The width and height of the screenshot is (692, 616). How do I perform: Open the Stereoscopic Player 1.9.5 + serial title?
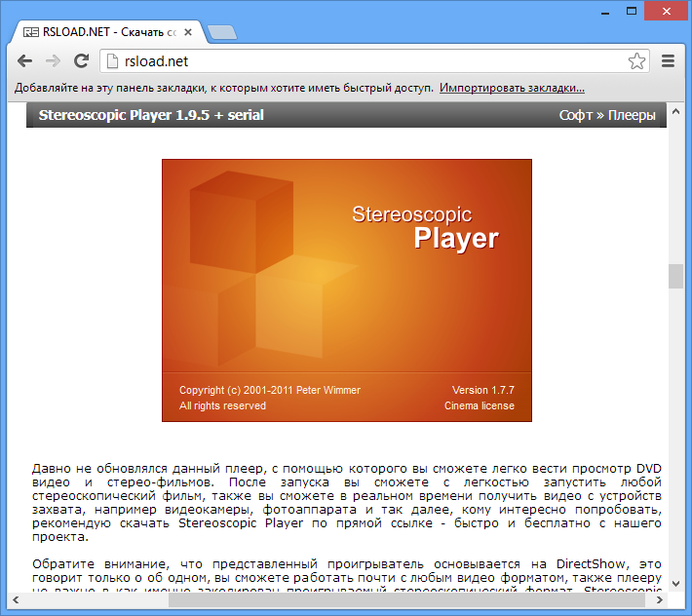pos(151,115)
